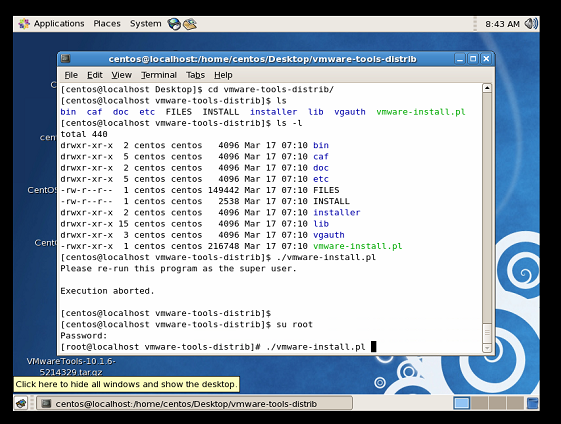Click the 'vmware-install.pl' name in ls output
Screen dimensions: 561x424
(420, 112)
